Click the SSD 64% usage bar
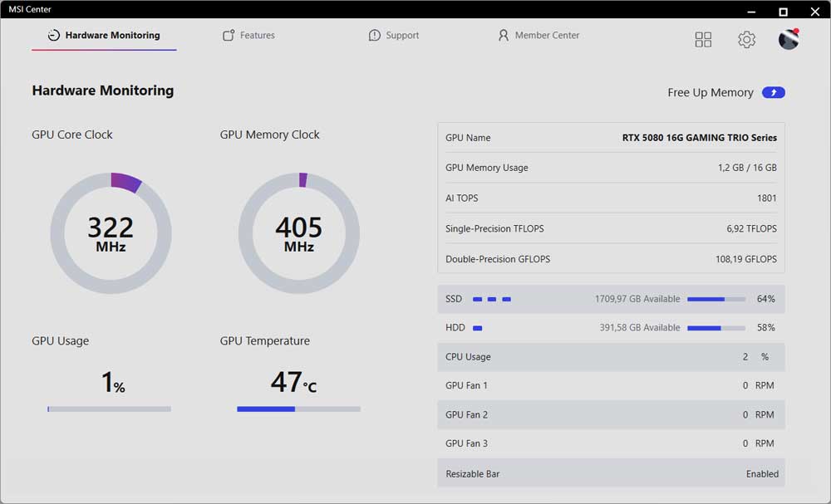 point(716,299)
